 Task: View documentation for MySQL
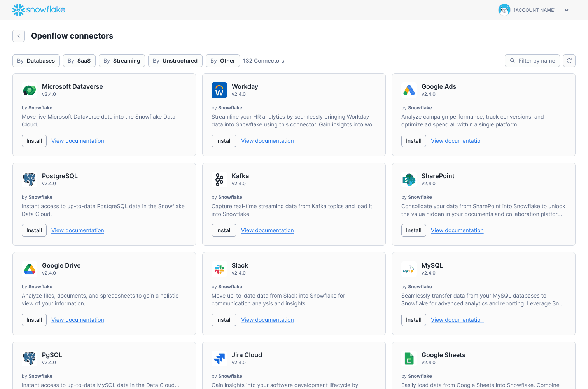pyautogui.click(x=457, y=320)
